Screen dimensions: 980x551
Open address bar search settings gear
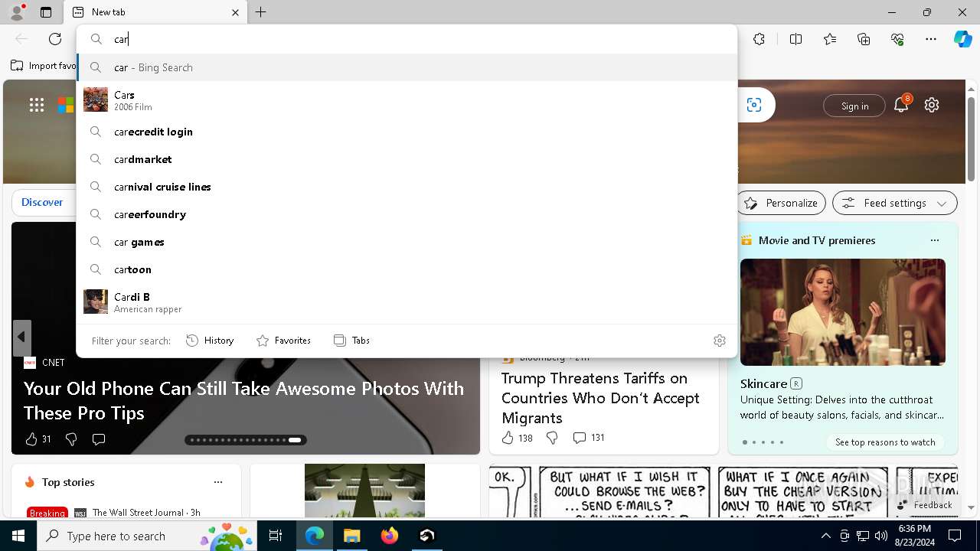(x=720, y=341)
